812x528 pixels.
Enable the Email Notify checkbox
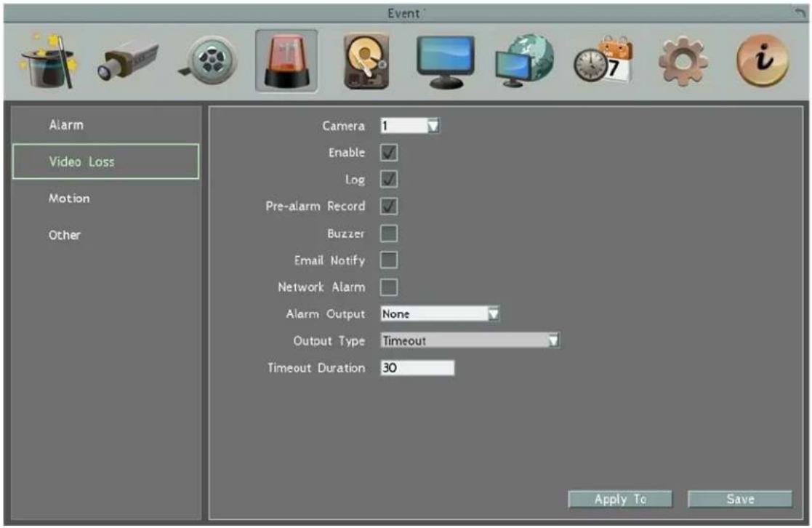pos(389,260)
